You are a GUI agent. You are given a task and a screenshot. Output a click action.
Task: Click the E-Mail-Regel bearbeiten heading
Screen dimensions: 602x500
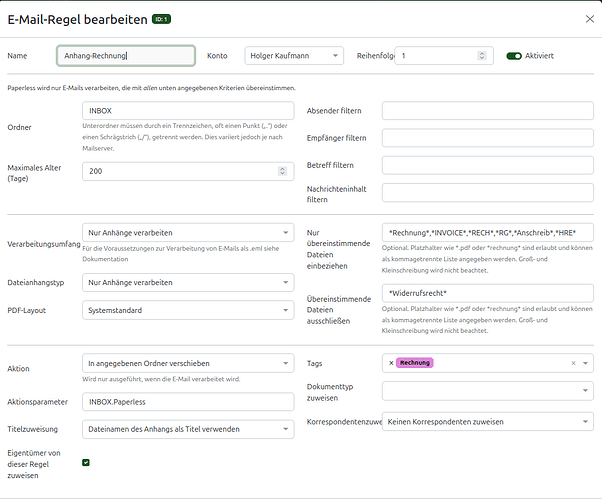pyautogui.click(x=78, y=19)
